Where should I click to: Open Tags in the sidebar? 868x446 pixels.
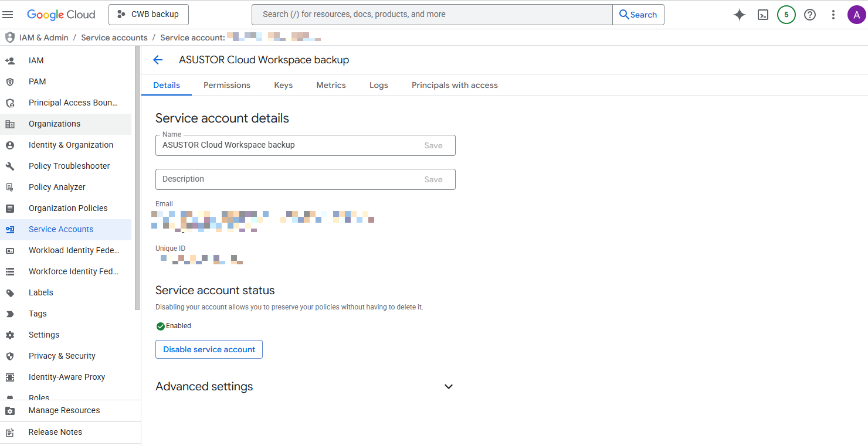pos(66,314)
